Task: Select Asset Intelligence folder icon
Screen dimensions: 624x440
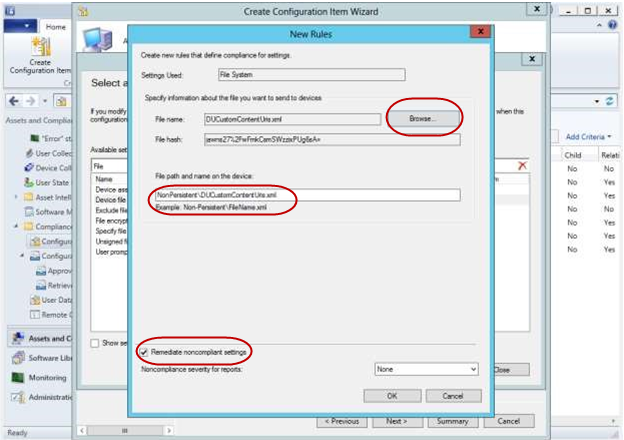Action: (x=29, y=197)
